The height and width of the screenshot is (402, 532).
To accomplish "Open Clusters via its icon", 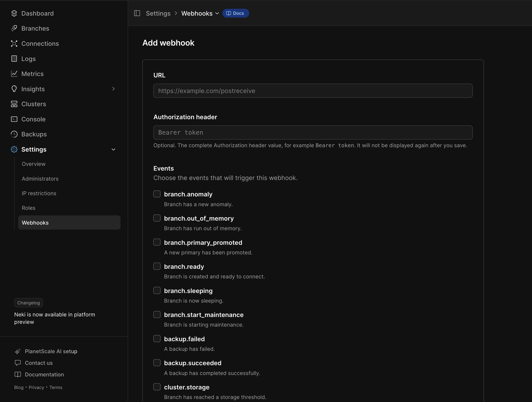I will pyautogui.click(x=14, y=104).
